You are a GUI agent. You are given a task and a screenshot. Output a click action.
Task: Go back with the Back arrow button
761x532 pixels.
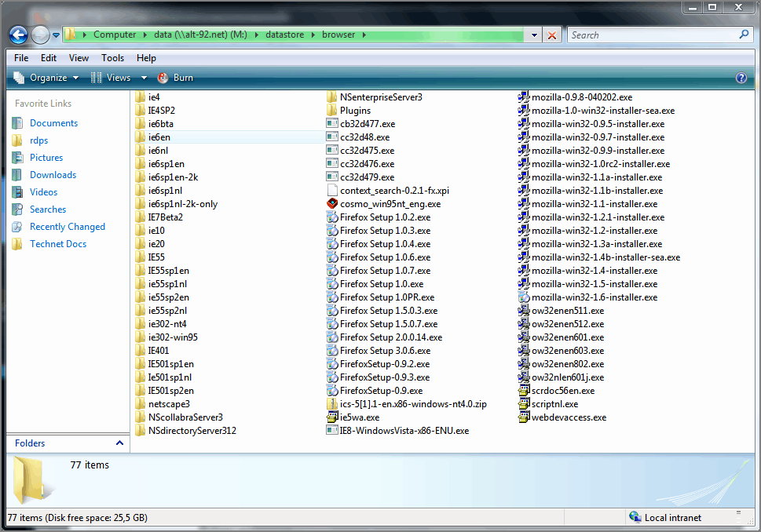pos(18,35)
